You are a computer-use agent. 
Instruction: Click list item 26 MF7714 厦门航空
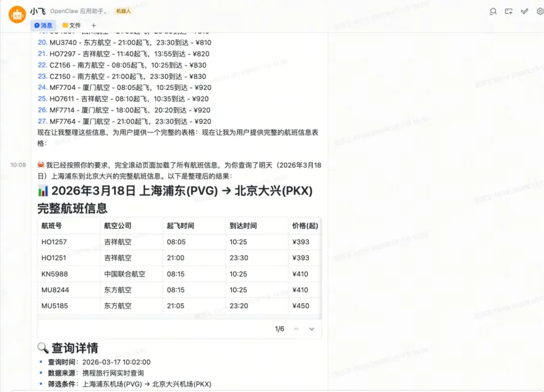[124, 110]
